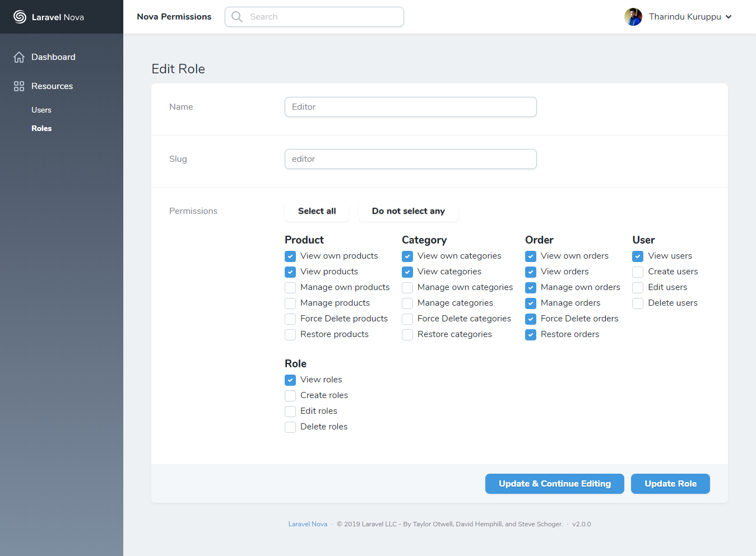Tick the Edit roles checkbox
Image resolution: width=756 pixels, height=556 pixels.
290,412
